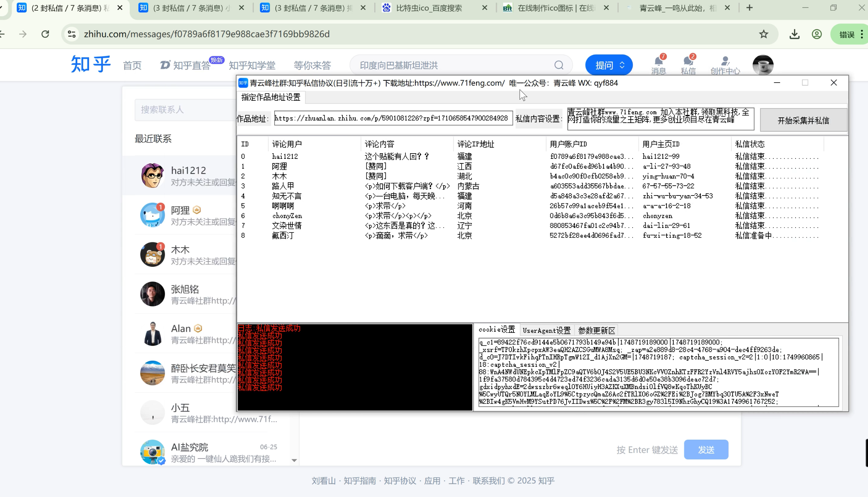Go to 首页 in Zhihu nav

click(x=132, y=66)
